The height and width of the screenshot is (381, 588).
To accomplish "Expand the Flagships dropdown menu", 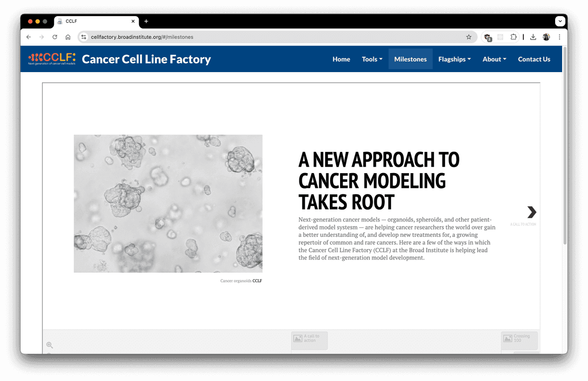I will [454, 59].
